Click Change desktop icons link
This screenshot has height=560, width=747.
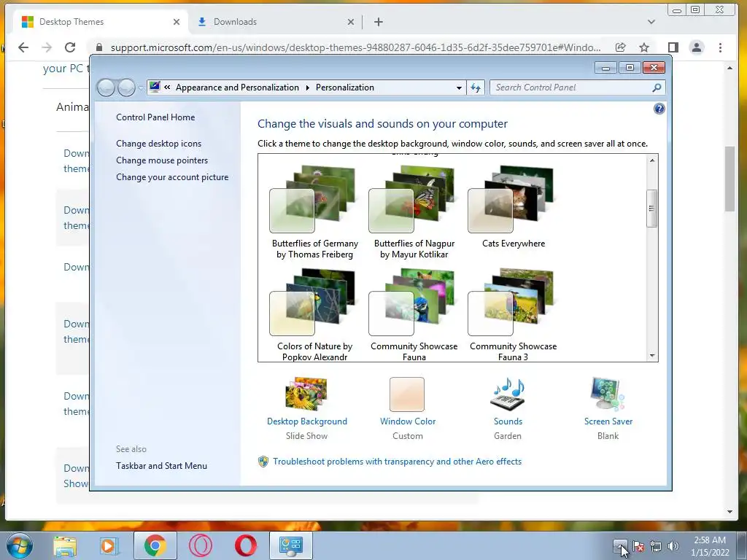point(158,144)
